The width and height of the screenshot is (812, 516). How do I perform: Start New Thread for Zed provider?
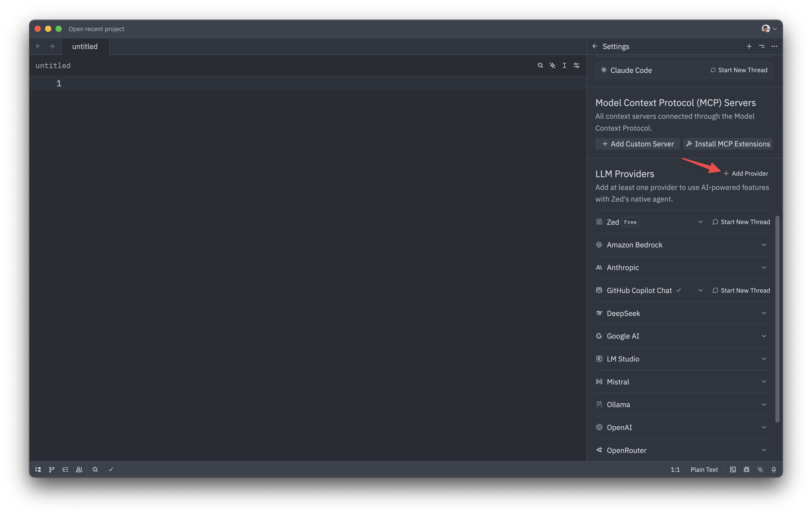(741, 222)
